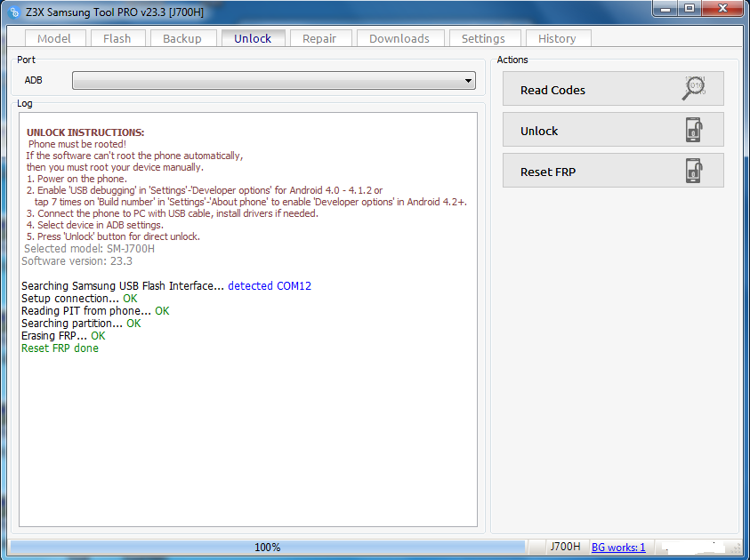Click the J700H status bar field
The height and width of the screenshot is (560, 750).
pos(565,547)
